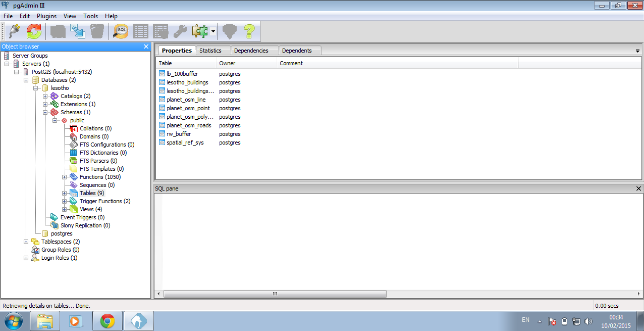Select Group Roles (0) node
The image size is (644, 331).
(60, 250)
